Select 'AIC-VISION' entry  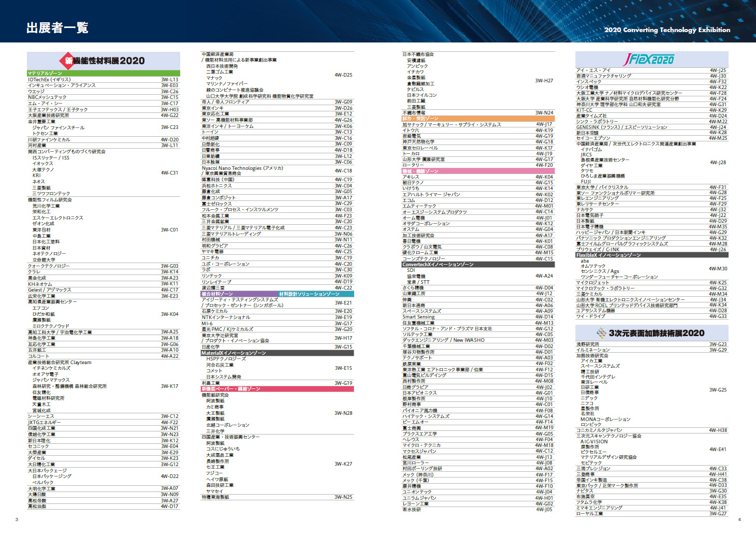[594, 442]
